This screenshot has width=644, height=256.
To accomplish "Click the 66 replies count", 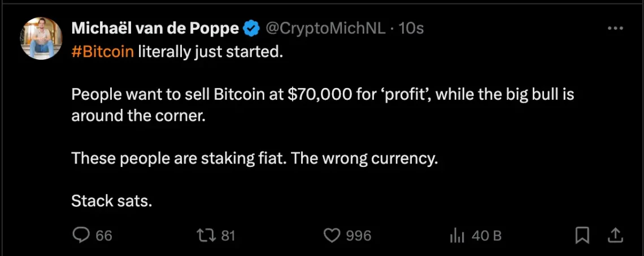I will coord(104,235).
